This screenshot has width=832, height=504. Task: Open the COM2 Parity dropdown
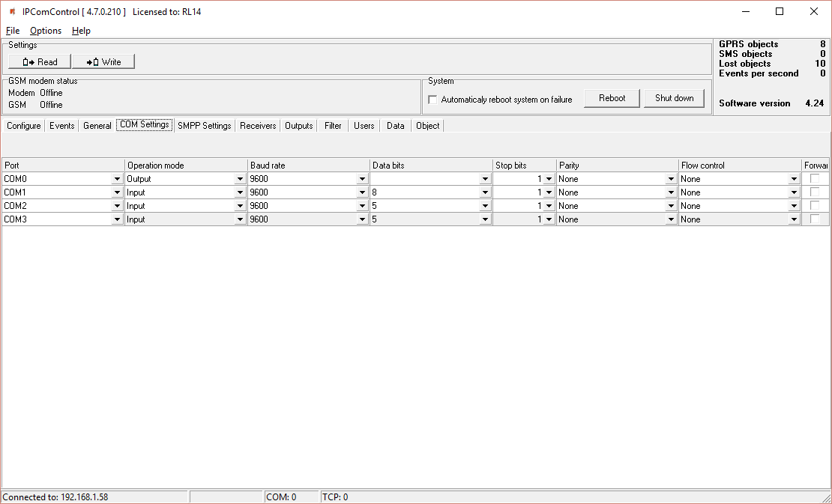671,206
